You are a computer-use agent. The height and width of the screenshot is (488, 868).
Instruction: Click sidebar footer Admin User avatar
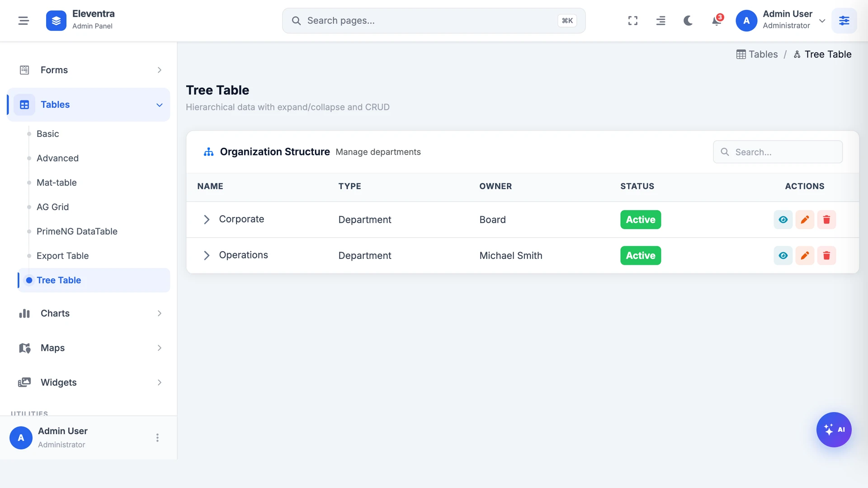[x=21, y=437]
